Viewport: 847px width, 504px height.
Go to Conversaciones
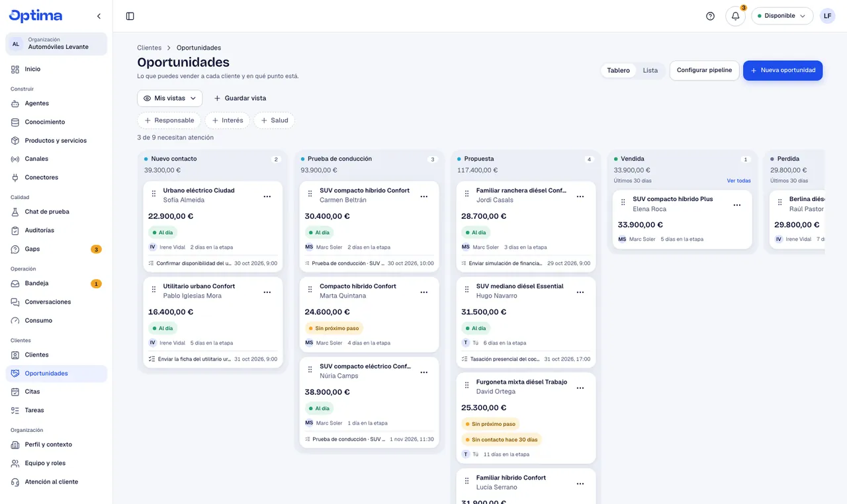pos(56,302)
